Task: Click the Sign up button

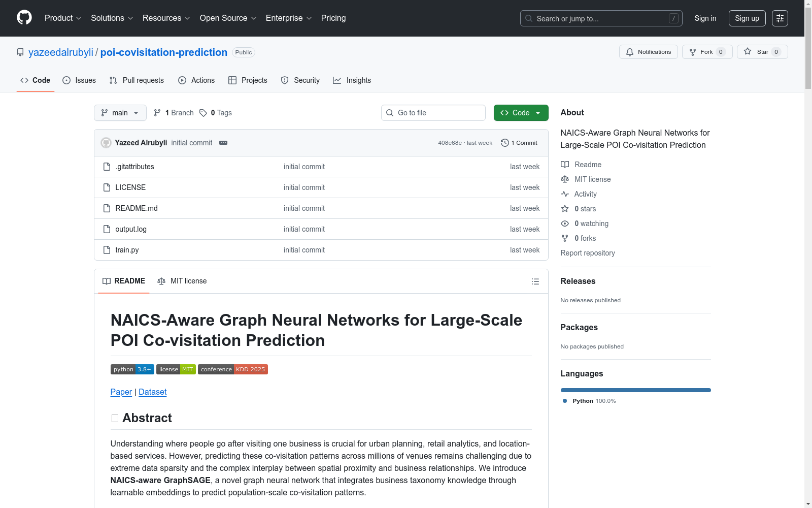Action: (747, 18)
